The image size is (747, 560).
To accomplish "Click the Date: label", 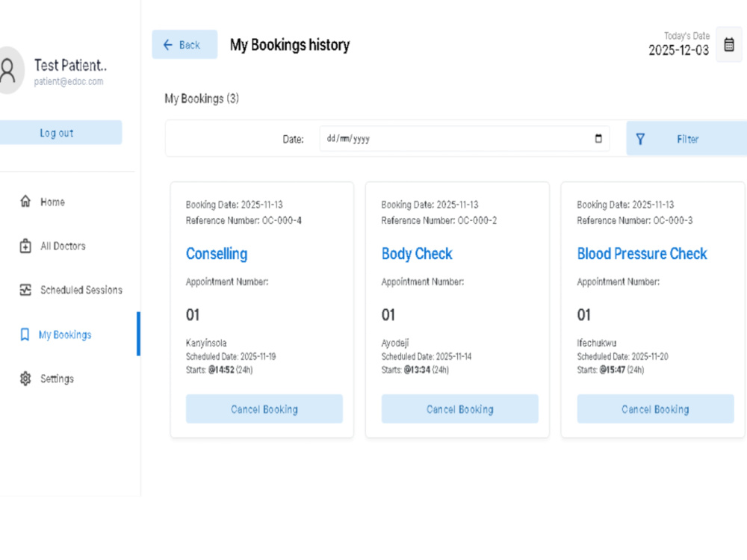I will point(293,139).
